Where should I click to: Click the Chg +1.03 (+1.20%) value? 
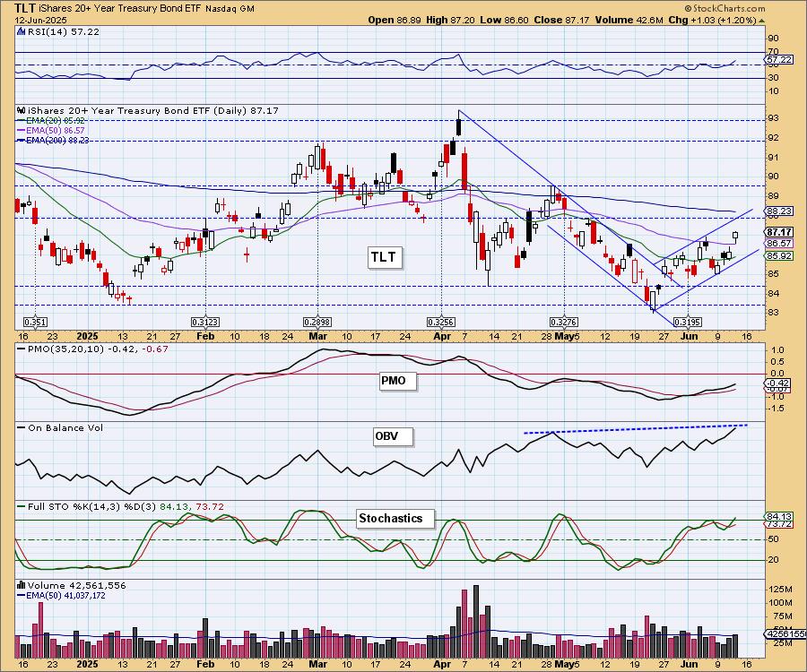712,20
